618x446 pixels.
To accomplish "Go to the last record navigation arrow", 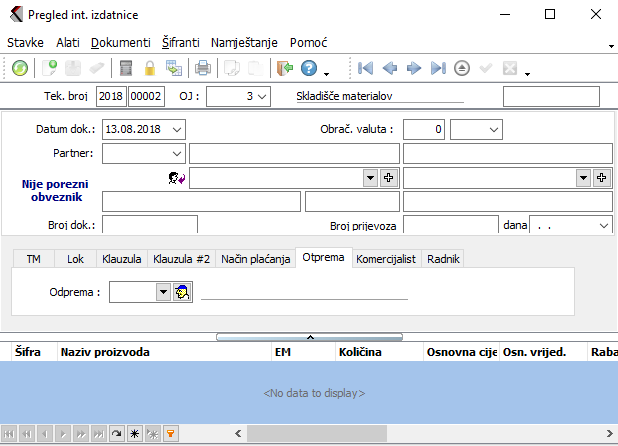I will pos(438,68).
